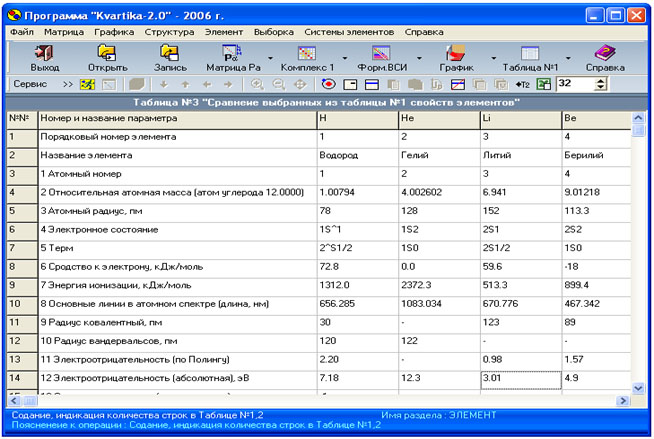The width and height of the screenshot is (654, 439).
Task: Open the Файл menu
Action: pyautogui.click(x=22, y=32)
